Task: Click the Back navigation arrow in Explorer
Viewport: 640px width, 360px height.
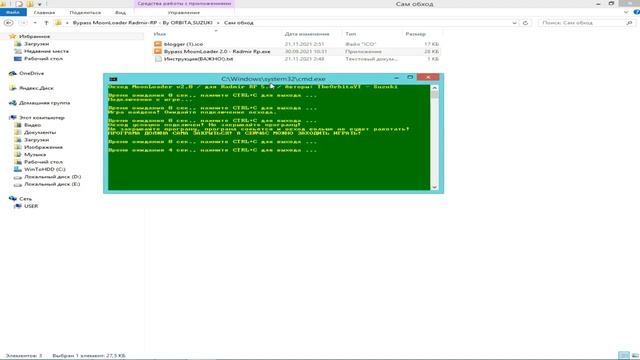Action: coord(9,23)
